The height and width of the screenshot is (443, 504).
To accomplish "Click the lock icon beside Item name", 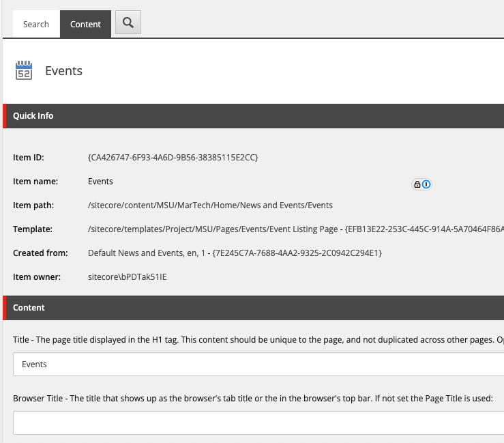I will coord(417,184).
